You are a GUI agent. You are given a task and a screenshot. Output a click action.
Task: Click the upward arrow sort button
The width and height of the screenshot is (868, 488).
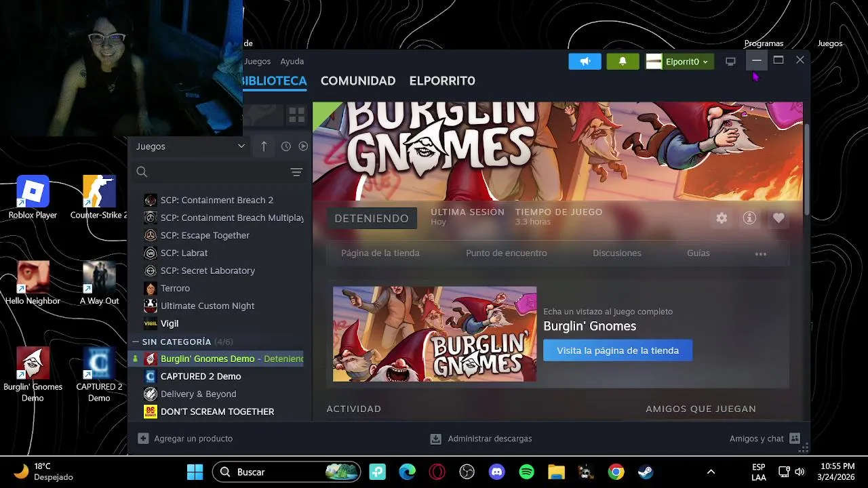[264, 146]
